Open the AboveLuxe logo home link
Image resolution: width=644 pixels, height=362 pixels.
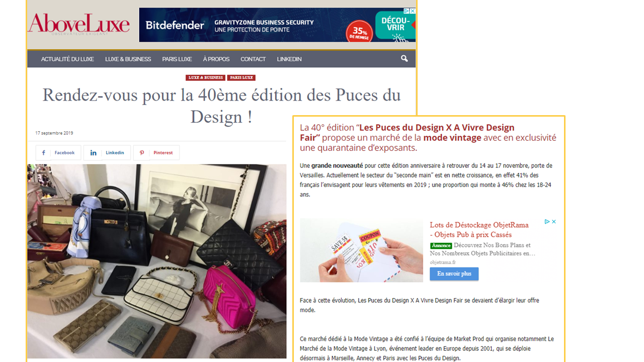[x=78, y=24]
